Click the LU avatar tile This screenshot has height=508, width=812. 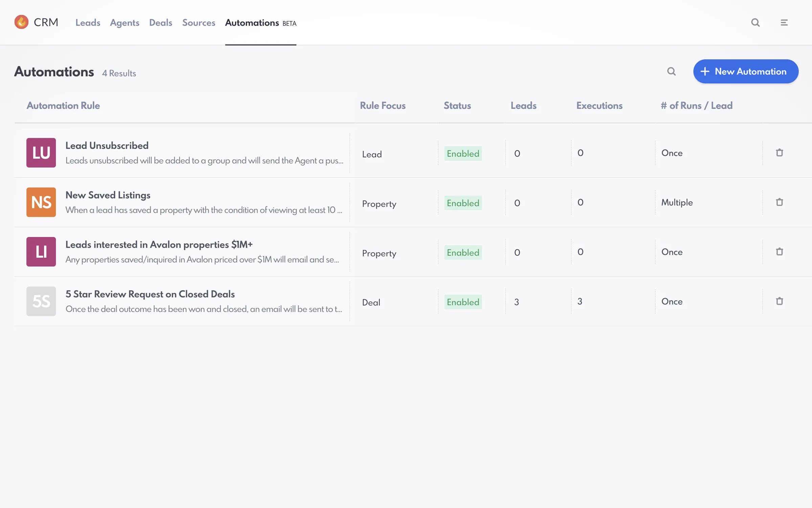(x=41, y=153)
